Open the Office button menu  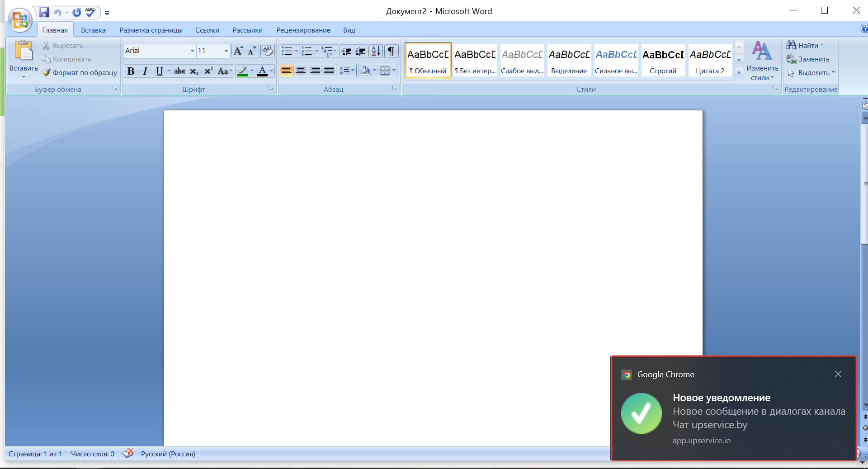click(20, 21)
